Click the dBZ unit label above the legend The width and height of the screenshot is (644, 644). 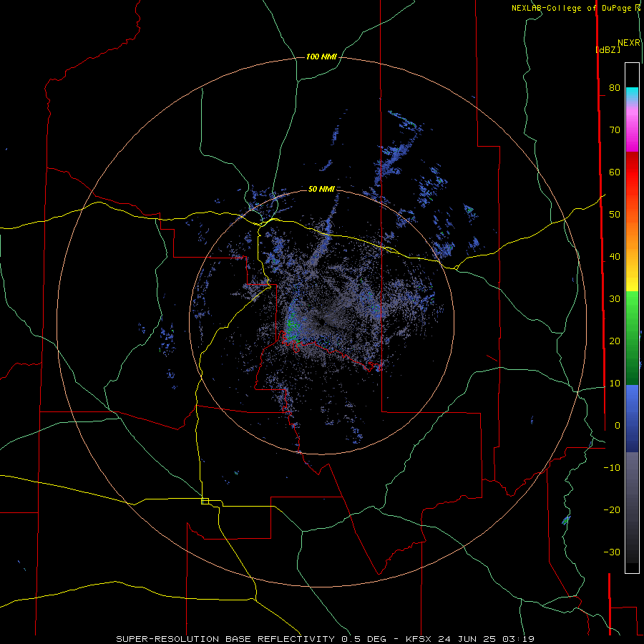pos(608,49)
